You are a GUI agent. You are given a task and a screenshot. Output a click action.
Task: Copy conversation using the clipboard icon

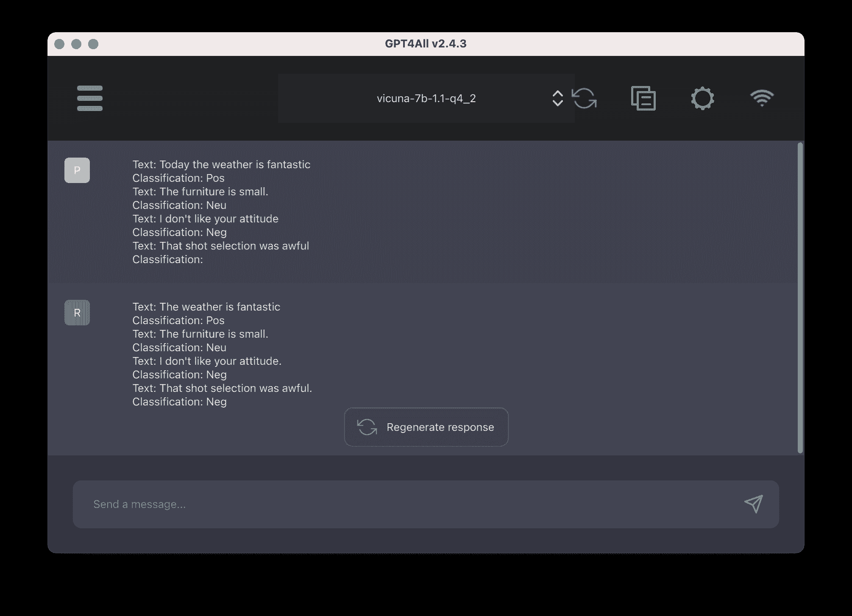tap(643, 98)
